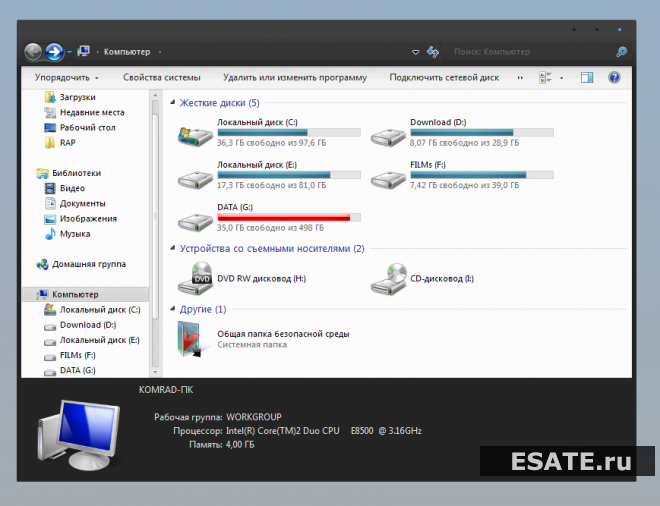
Task: Select Компьютер breadcrumb in address bar
Action: tap(127, 52)
